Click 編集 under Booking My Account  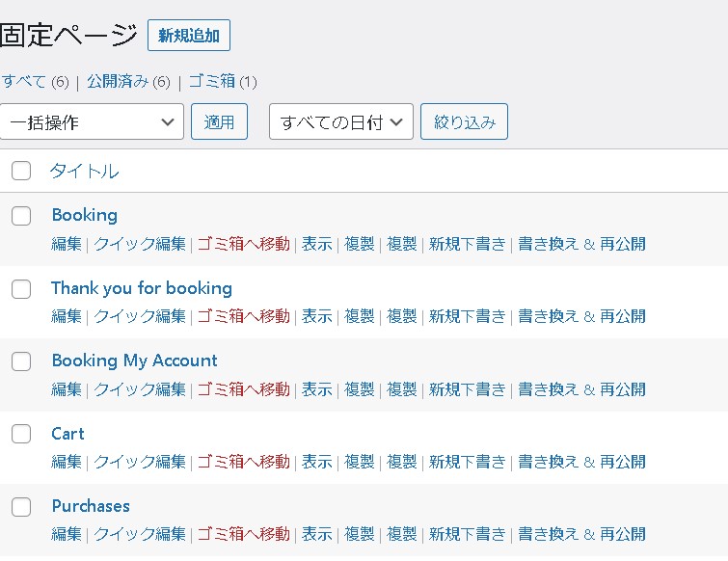click(x=67, y=389)
